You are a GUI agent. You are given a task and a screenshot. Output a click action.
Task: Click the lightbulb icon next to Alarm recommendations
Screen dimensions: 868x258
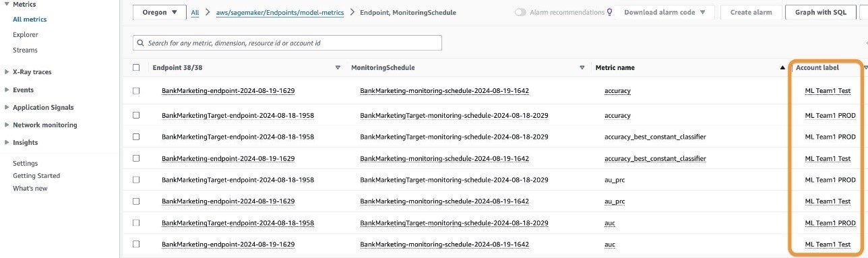tap(610, 12)
